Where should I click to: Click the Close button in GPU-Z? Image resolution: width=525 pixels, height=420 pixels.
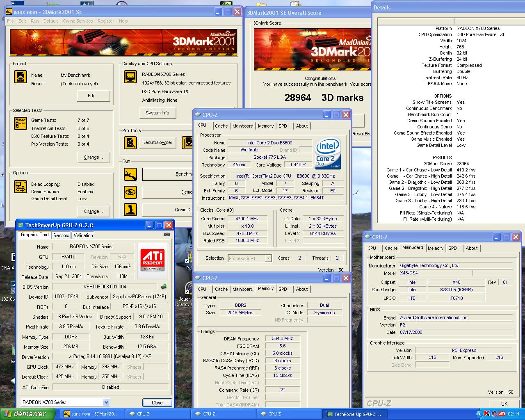pyautogui.click(x=157, y=402)
